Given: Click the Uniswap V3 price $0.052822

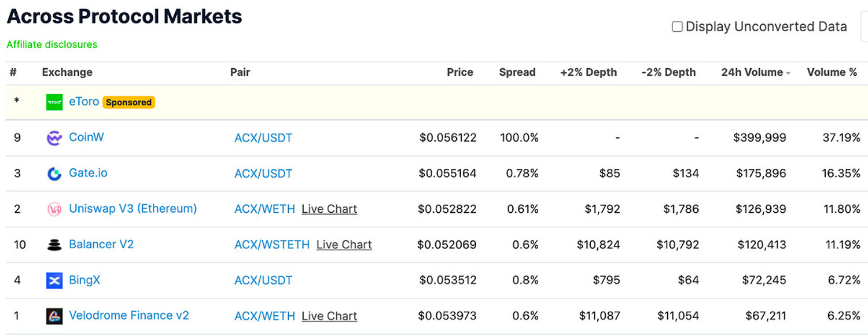Looking at the screenshot, I should coord(447,209).
